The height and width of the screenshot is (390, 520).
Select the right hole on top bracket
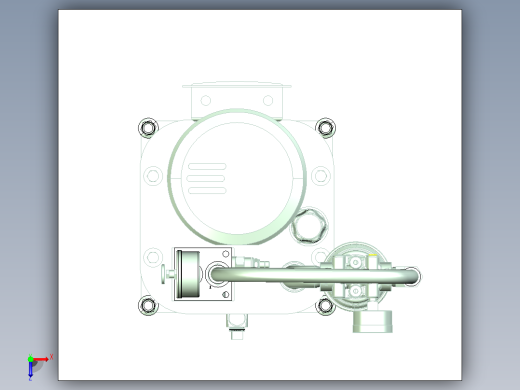tap(268, 100)
